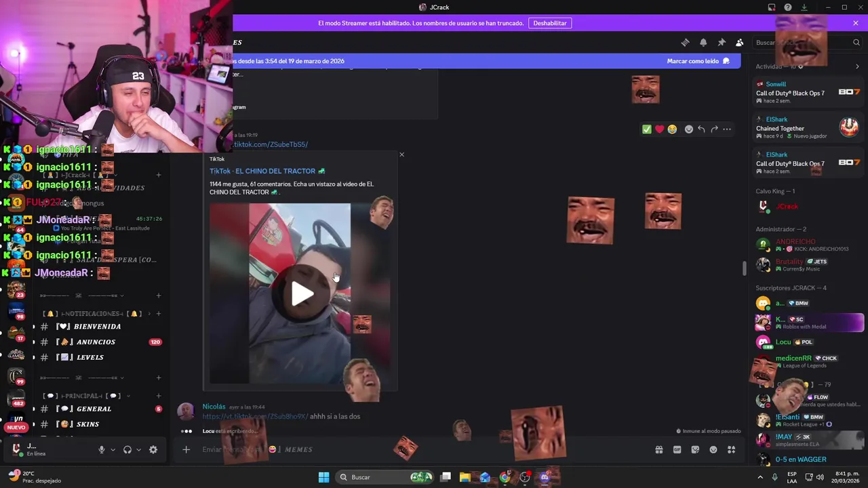The height and width of the screenshot is (488, 868).
Task: Select member Brutality in list
Action: (808, 264)
